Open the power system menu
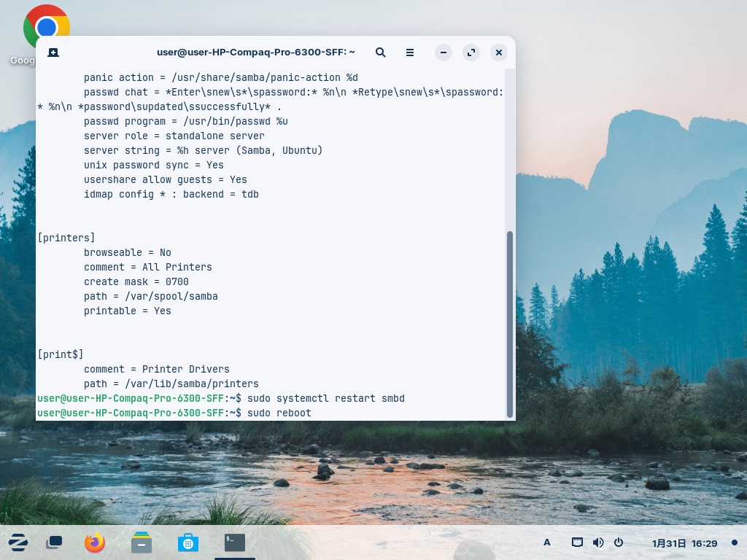Viewport: 747px width, 560px height. 619,542
